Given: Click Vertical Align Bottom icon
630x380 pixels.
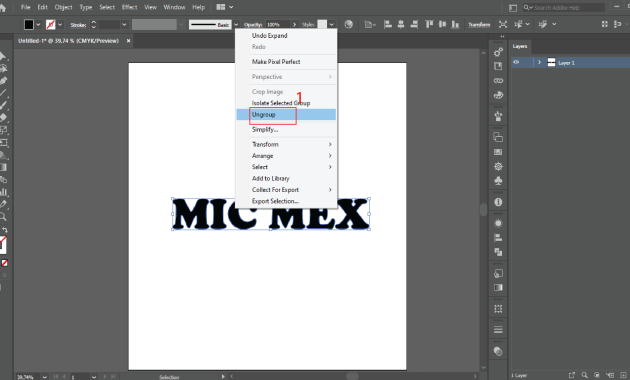Looking at the screenshot, I should [455, 25].
